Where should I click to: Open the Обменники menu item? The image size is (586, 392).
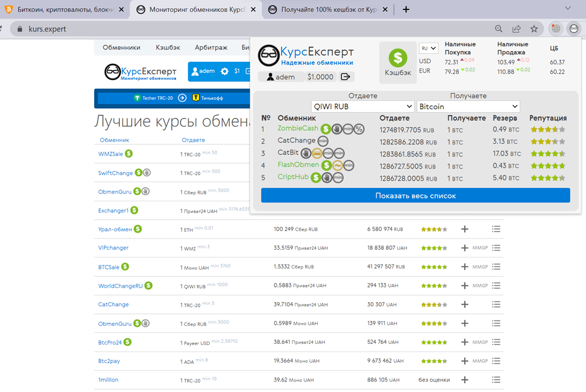(121, 48)
